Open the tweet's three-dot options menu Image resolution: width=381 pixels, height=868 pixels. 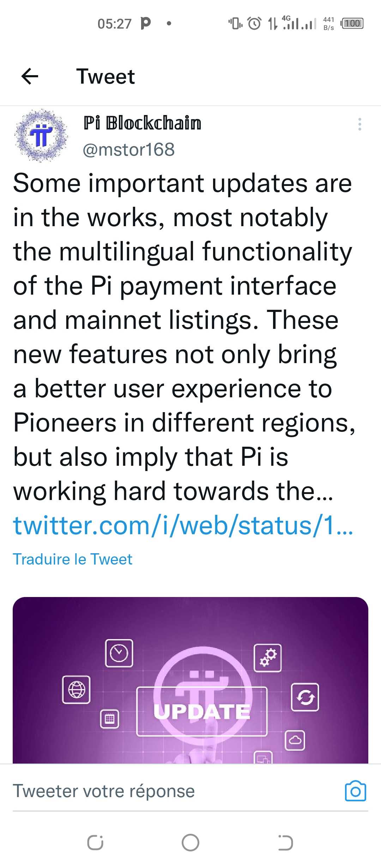(x=359, y=124)
